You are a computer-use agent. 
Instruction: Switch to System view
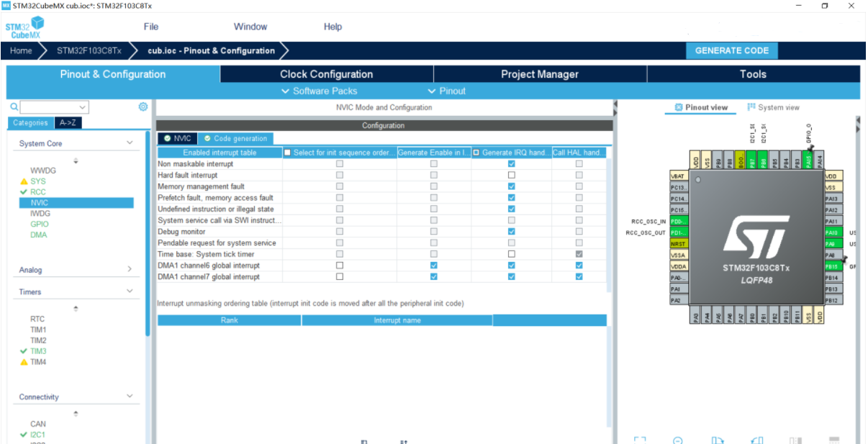(774, 107)
